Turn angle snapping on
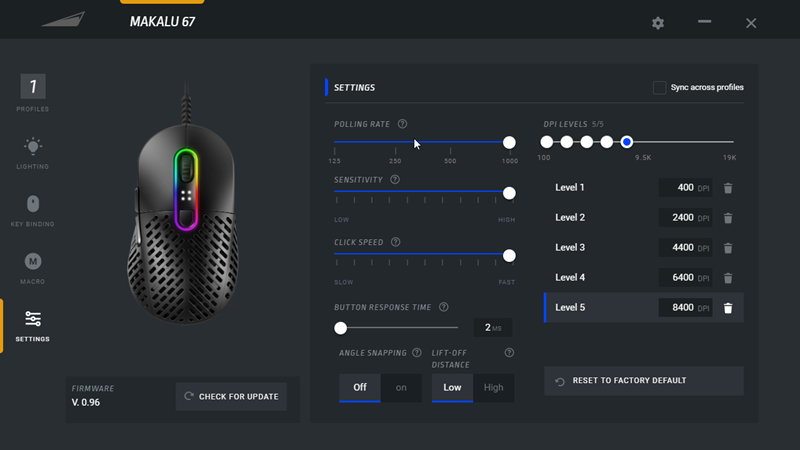 [401, 387]
